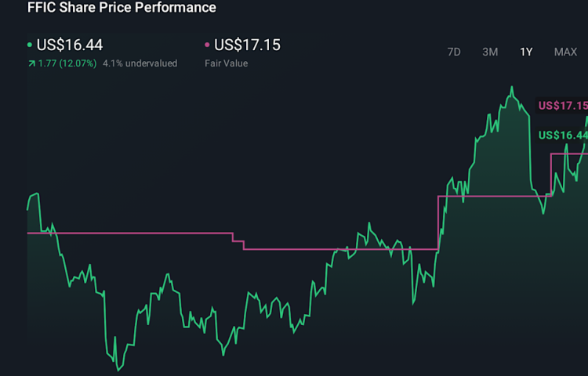Click the green price line's leftmost starting point

click(27, 209)
